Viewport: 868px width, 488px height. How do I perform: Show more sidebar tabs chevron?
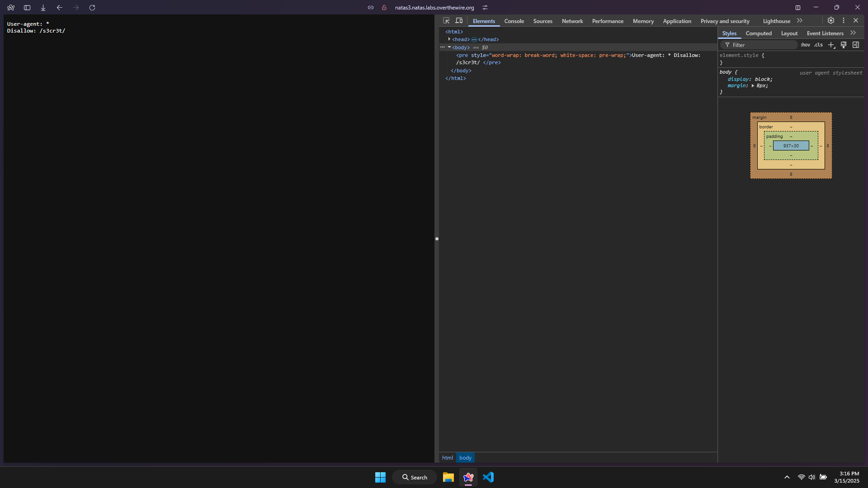pos(853,33)
